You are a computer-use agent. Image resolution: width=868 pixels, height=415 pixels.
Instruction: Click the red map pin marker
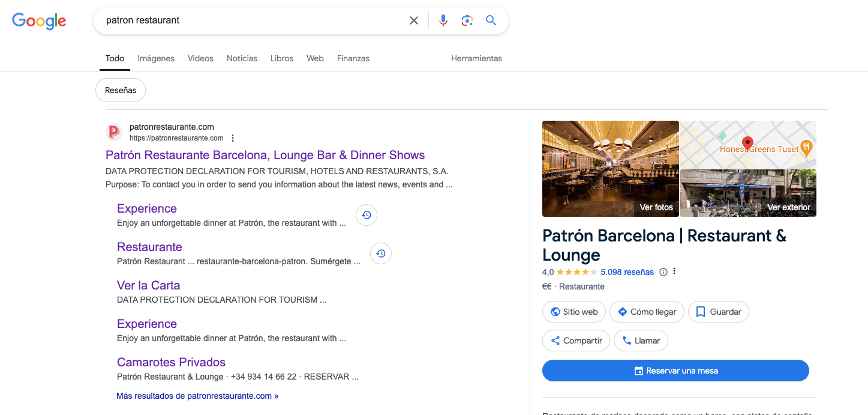(747, 144)
